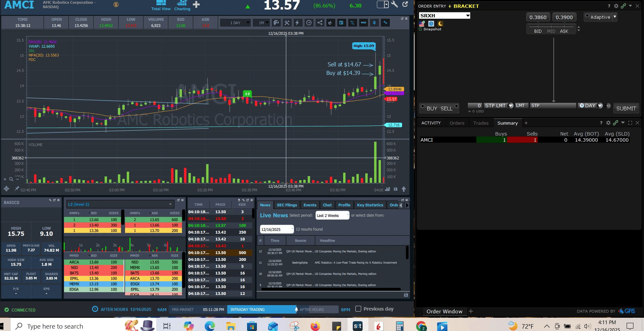Click the bid/mid/ask price slider track
The width and height of the screenshot is (644, 331).
tap(551, 26)
